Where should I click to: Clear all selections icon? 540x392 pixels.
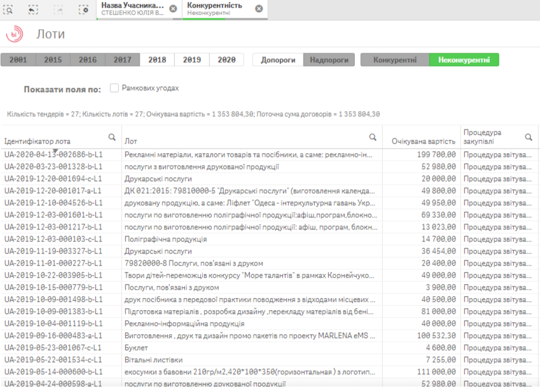pyautogui.click(x=83, y=10)
